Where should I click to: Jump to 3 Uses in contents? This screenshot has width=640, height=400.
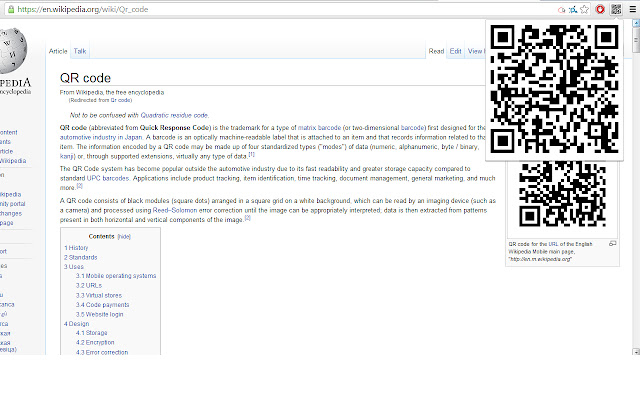pos(73,267)
